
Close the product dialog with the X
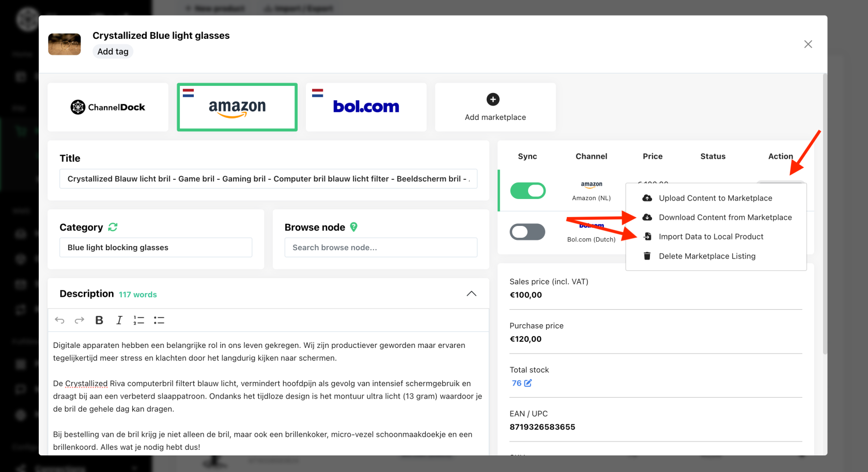[808, 44]
